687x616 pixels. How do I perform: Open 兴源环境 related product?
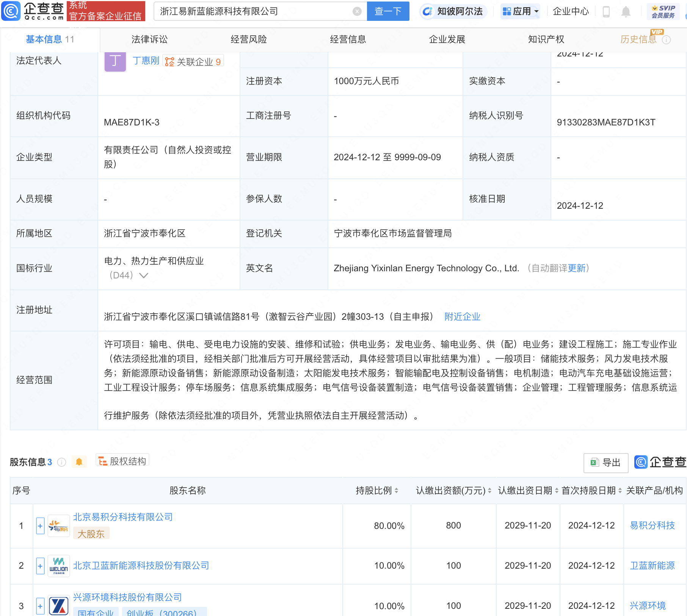648,606
